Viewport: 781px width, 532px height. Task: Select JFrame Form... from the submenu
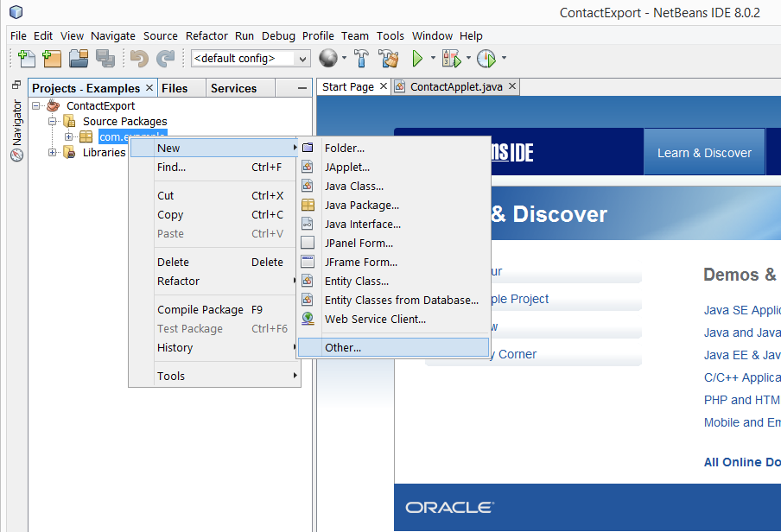pyautogui.click(x=360, y=262)
